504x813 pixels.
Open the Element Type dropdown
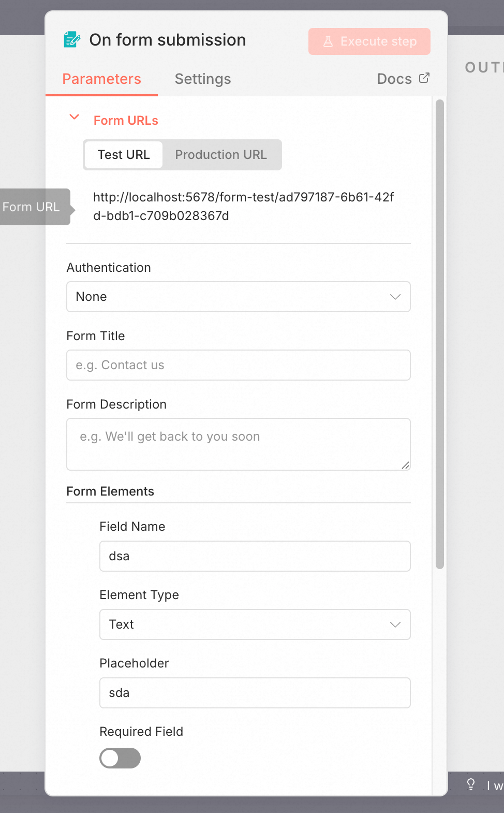pyautogui.click(x=255, y=625)
